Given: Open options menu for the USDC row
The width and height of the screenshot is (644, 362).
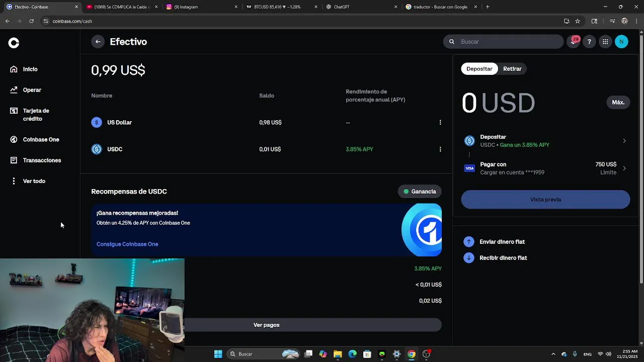Looking at the screenshot, I should pyautogui.click(x=440, y=149).
